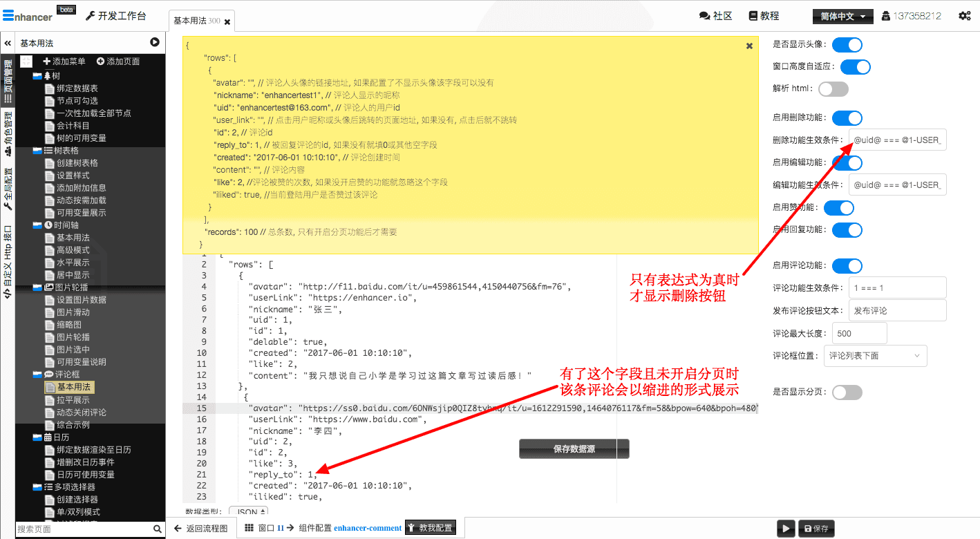Collapse the 评论框 tree folder

coord(37,375)
